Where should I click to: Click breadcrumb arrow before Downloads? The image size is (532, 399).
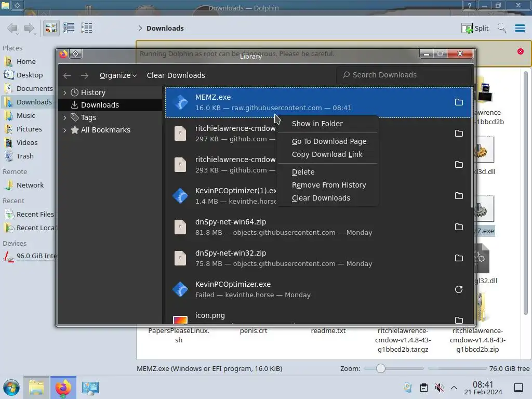pyautogui.click(x=140, y=28)
